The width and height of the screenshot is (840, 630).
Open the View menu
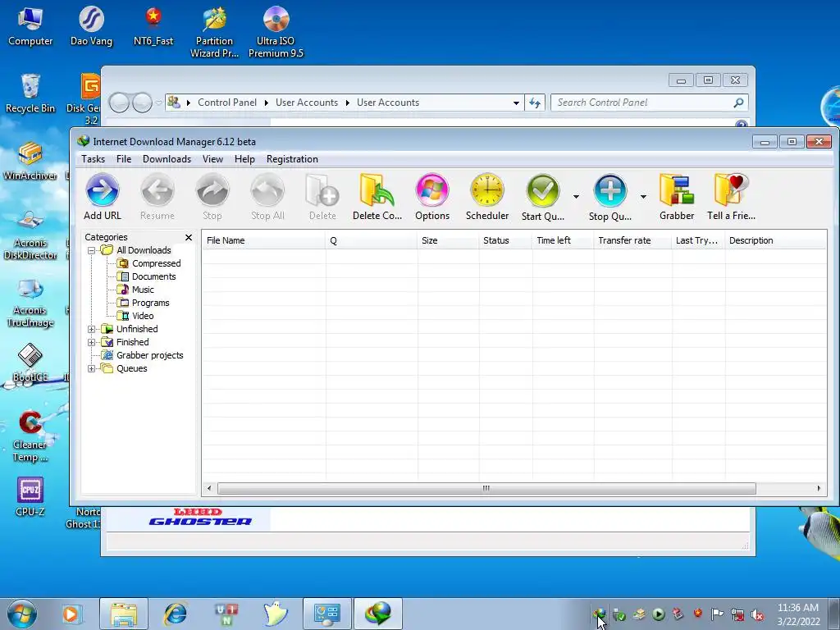(x=212, y=159)
